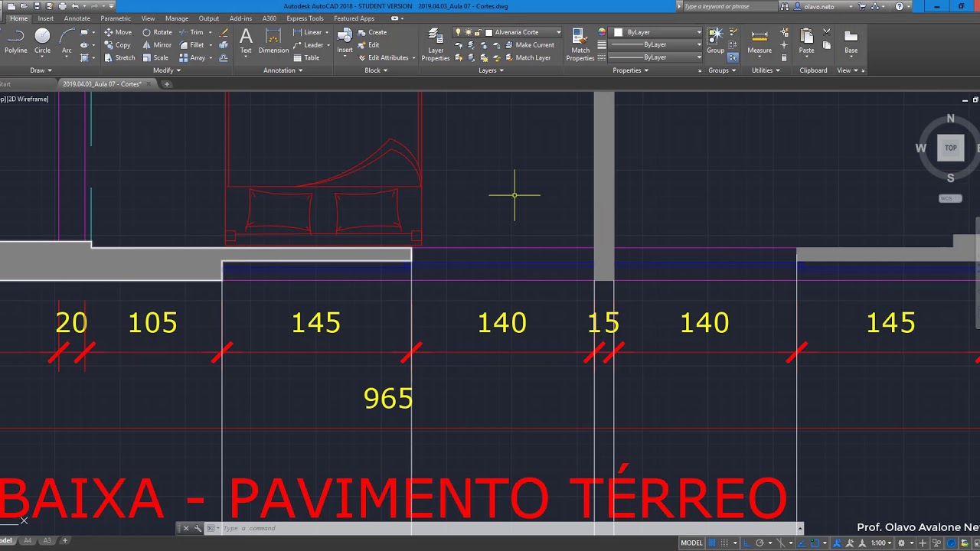
Task: Select the Dimension tool
Action: (273, 41)
